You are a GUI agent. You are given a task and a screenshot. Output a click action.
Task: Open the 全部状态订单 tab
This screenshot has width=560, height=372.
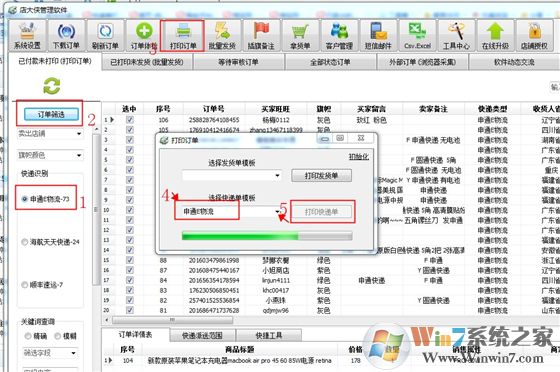pos(330,62)
